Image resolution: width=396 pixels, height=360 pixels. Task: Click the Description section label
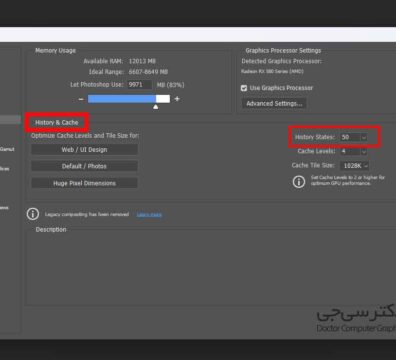51,230
